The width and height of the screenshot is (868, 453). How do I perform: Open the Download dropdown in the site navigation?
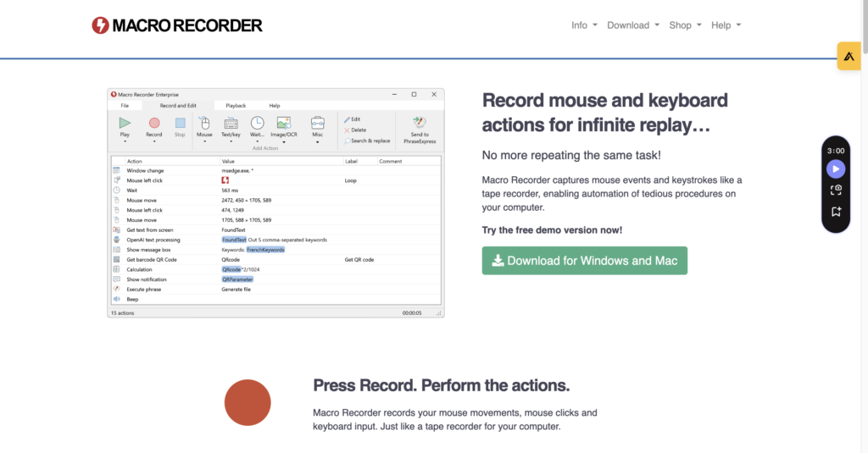coord(633,25)
